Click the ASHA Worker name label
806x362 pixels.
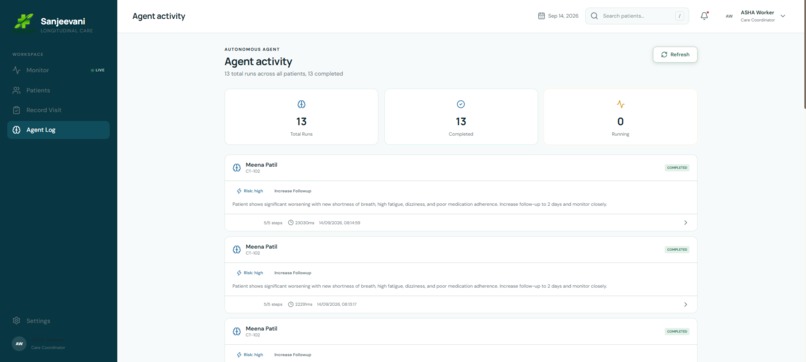[x=757, y=12]
